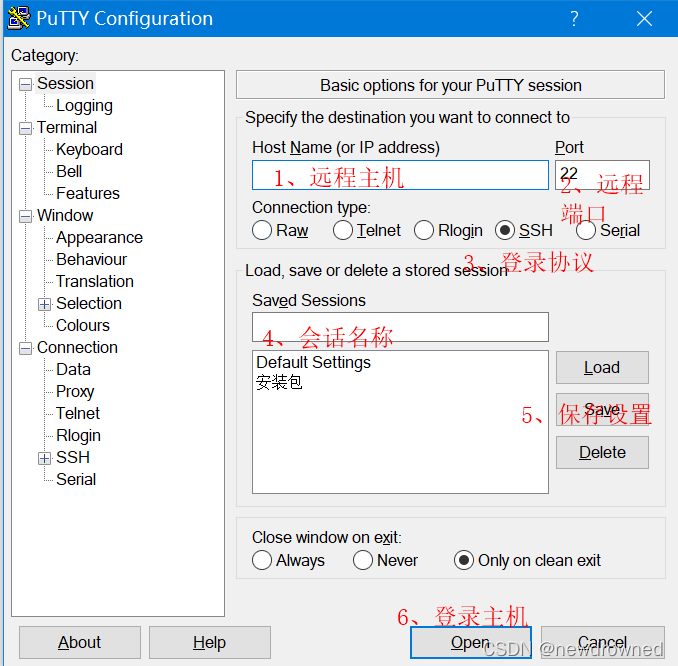678x666 pixels.
Task: Open the Bell settings category
Action: coord(69,172)
